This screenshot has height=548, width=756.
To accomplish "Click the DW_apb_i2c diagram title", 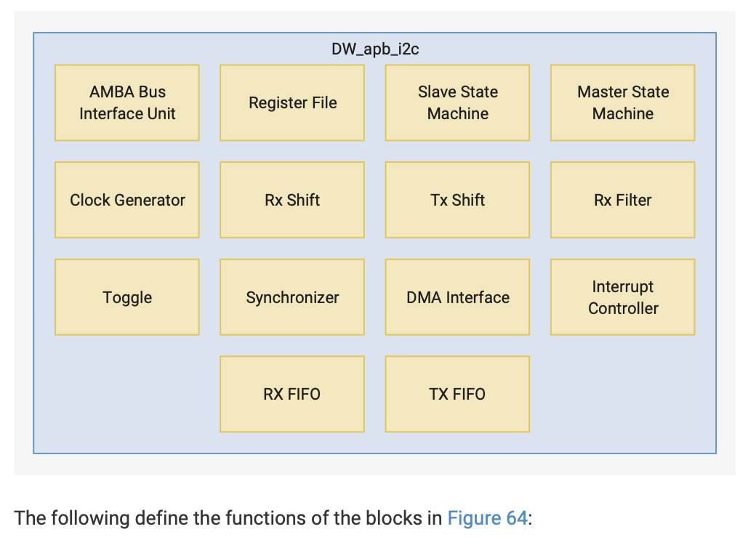I will (x=375, y=50).
